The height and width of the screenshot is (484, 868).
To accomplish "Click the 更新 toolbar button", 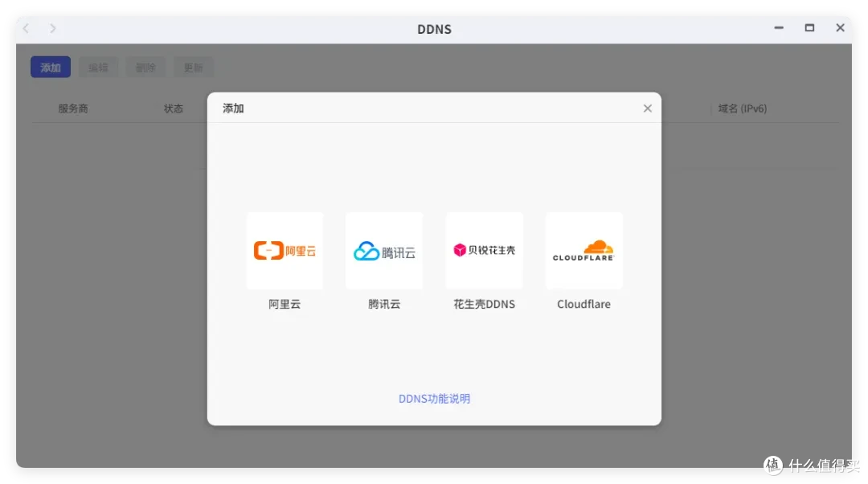I will click(193, 67).
